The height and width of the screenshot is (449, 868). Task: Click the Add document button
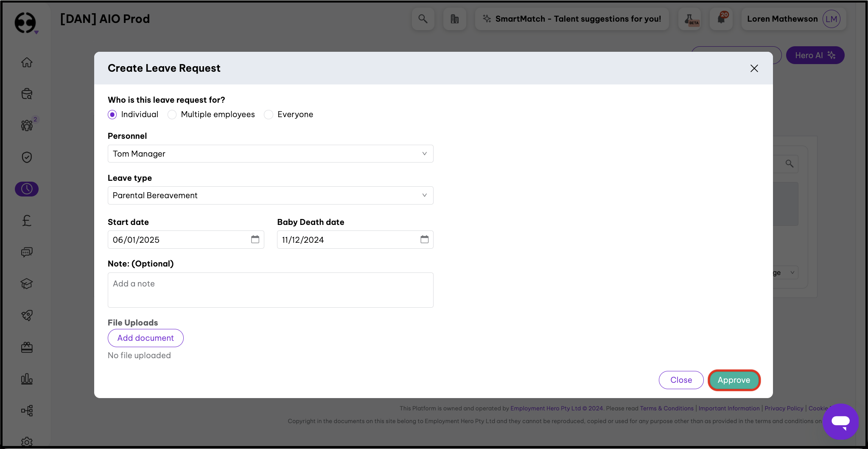[146, 338]
